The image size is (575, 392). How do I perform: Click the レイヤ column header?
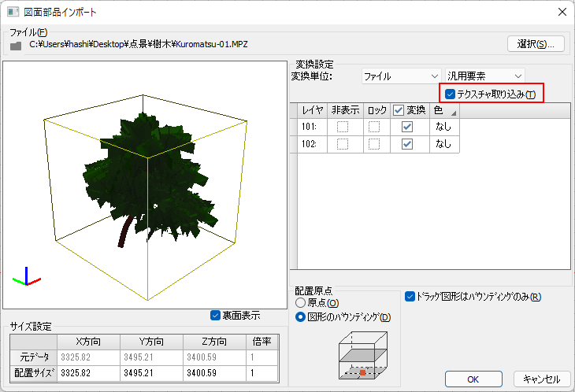click(x=312, y=110)
